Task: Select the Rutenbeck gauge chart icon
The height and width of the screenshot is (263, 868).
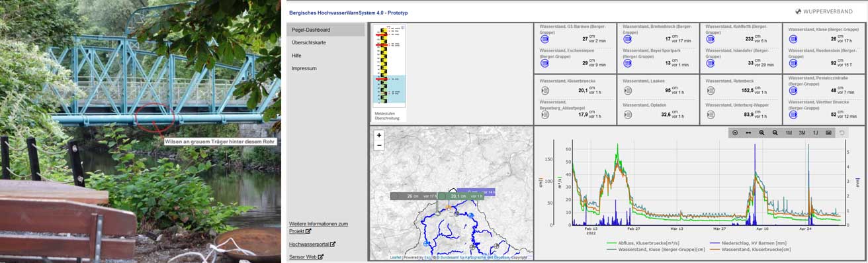Action: (x=711, y=91)
